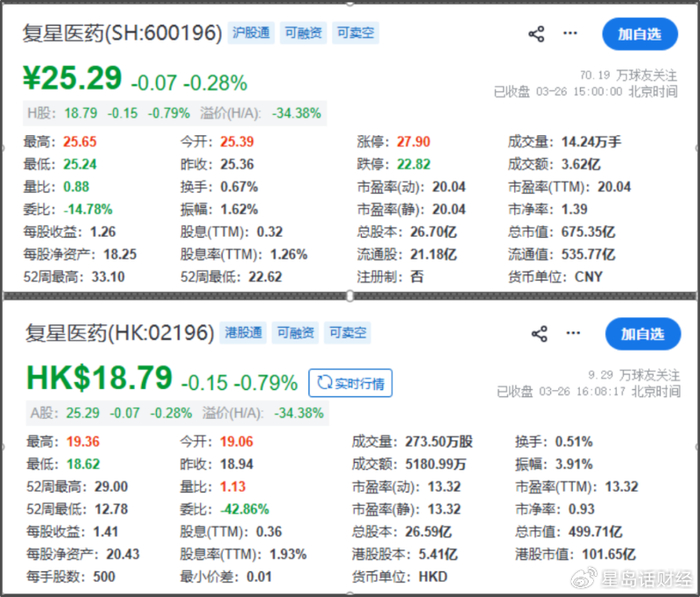The width and height of the screenshot is (700, 597).
Task: Select 市净率 value 1.39
Action: (x=574, y=209)
